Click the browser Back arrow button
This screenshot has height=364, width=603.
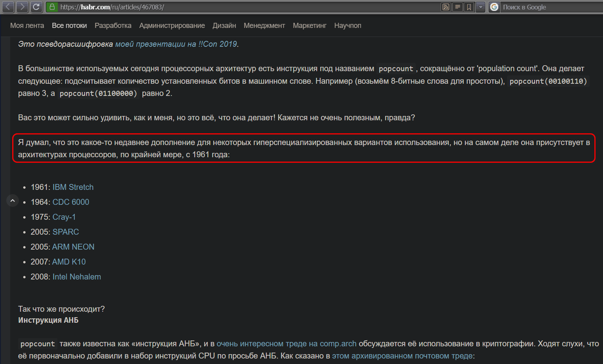[9, 7]
